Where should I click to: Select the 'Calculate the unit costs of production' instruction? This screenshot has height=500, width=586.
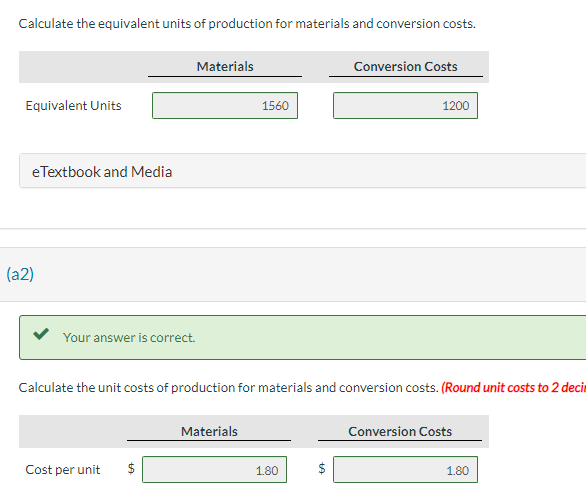click(x=228, y=388)
